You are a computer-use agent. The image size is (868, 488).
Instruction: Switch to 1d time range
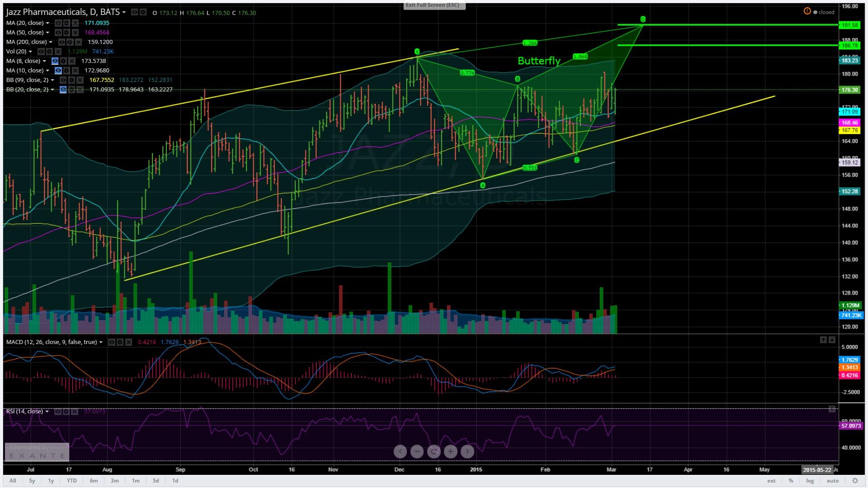175,481
